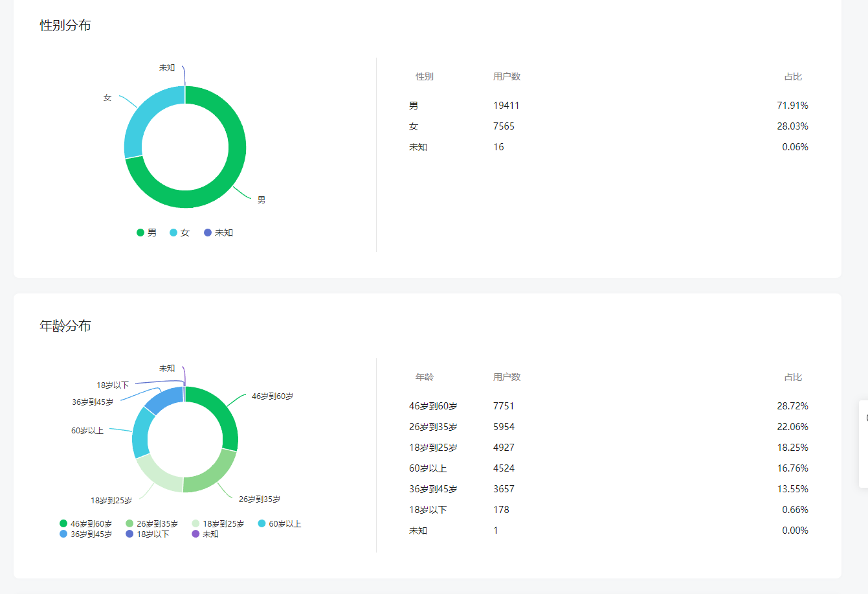The width and height of the screenshot is (868, 594).
Task: Click user count 5954
Action: click(x=504, y=427)
